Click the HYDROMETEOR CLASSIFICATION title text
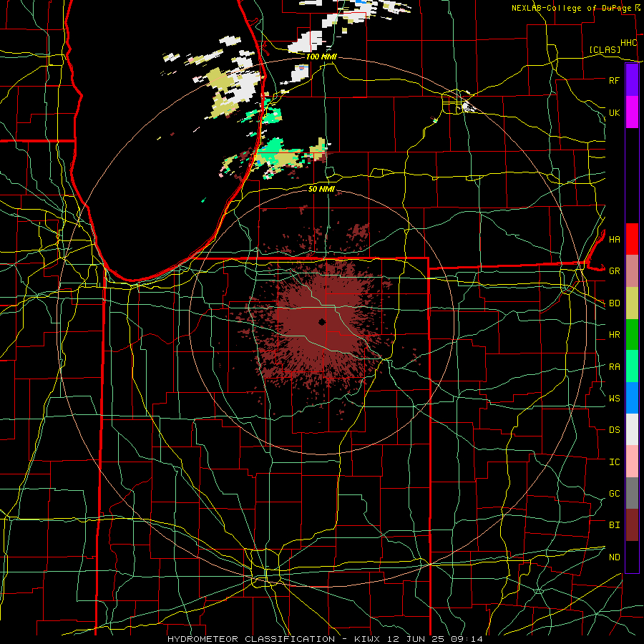Screen dimensions: 644x644 [x=251, y=639]
